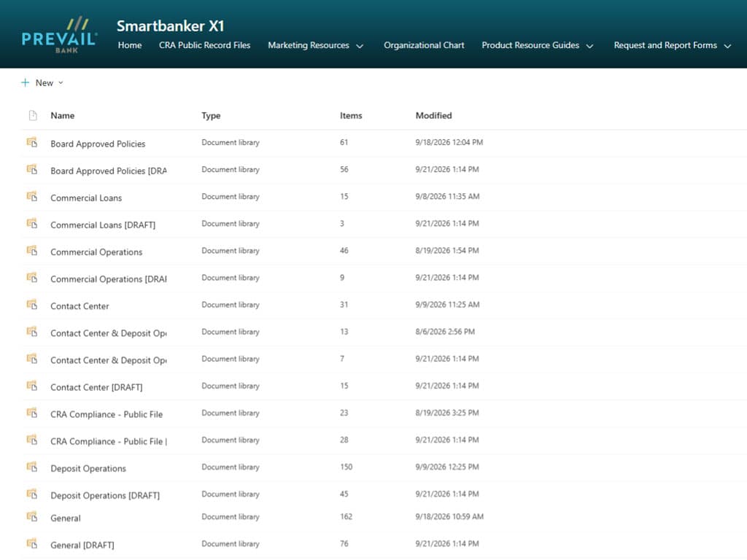The image size is (747, 560).
Task: Sort by the Type column header
Action: click(211, 115)
